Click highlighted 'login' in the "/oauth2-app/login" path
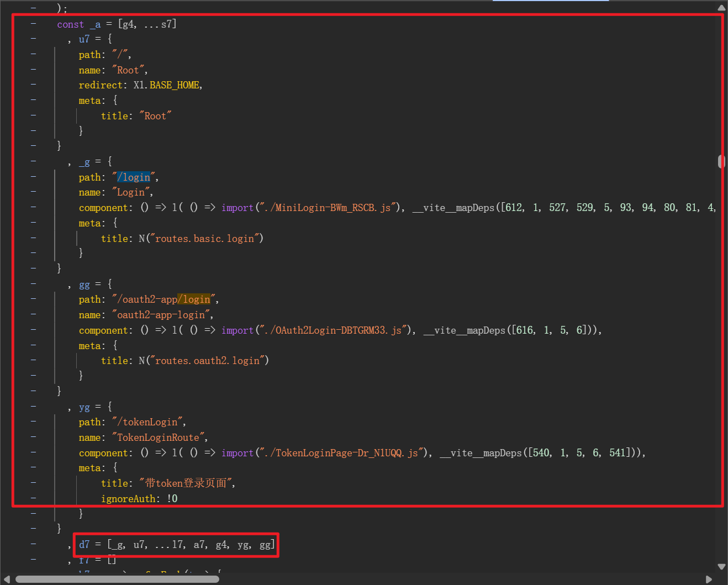 tap(196, 299)
